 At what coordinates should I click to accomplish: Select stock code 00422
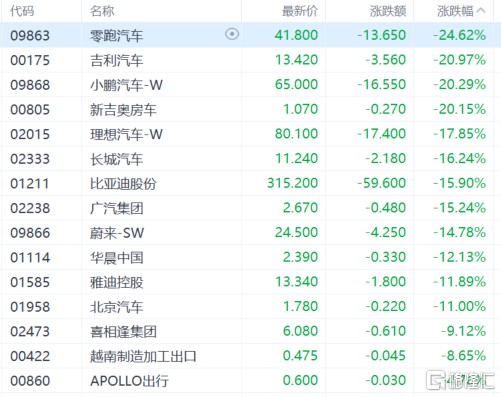point(30,356)
